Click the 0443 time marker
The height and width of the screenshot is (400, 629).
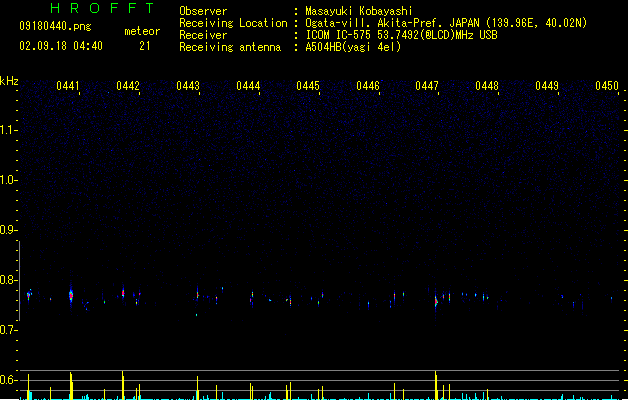[x=188, y=86]
